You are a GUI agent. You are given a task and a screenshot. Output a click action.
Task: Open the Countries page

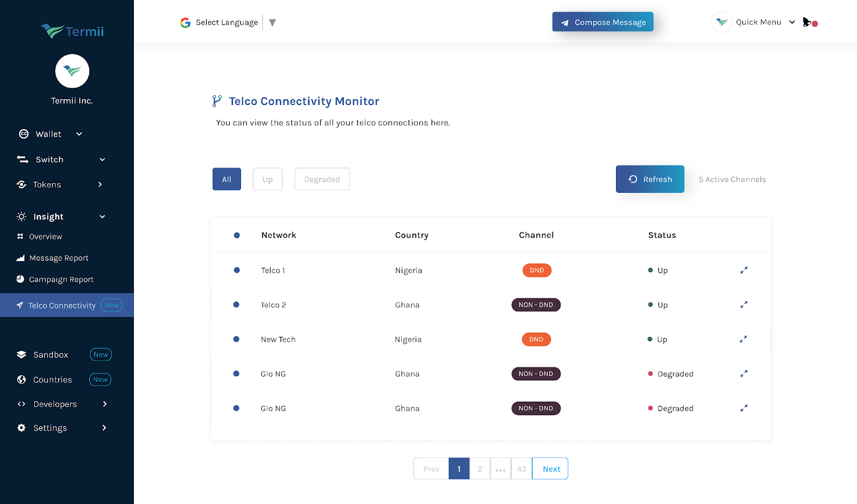[x=52, y=380]
